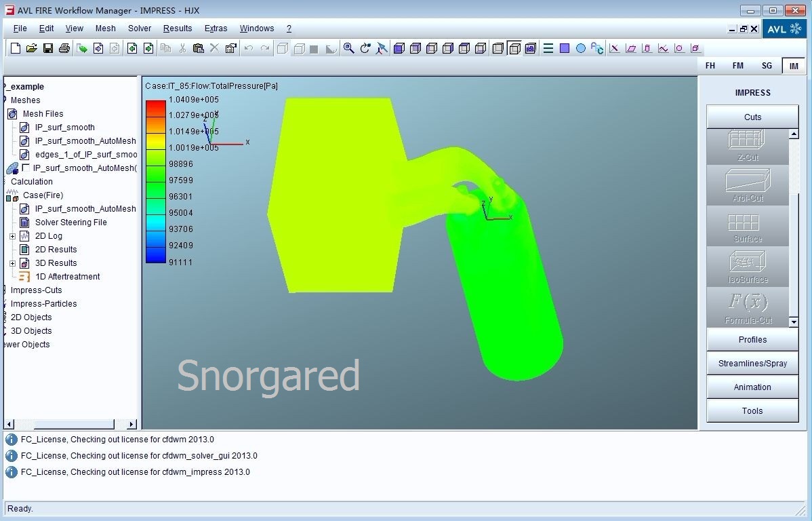Switch to the IM tab

(x=794, y=66)
